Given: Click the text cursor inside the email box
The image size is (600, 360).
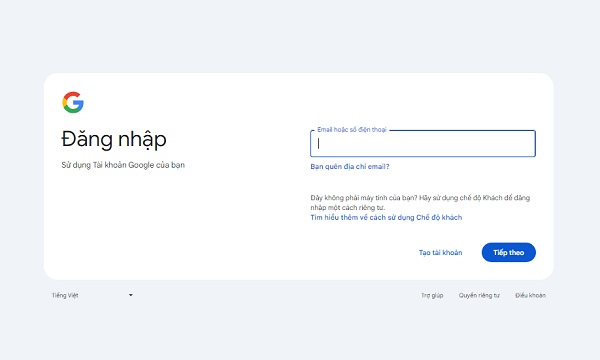Looking at the screenshot, I should click(318, 144).
